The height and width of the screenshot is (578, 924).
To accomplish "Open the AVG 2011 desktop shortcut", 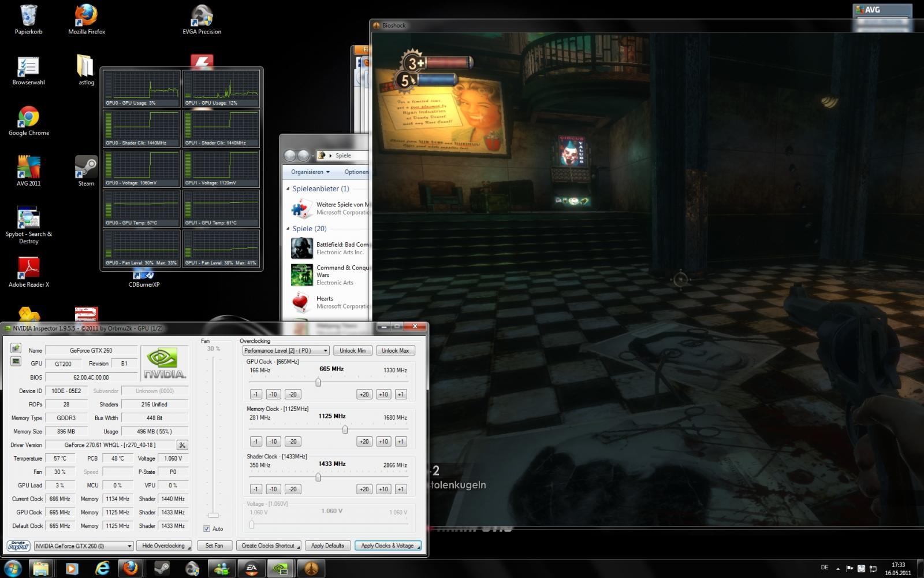I will pyautogui.click(x=28, y=171).
